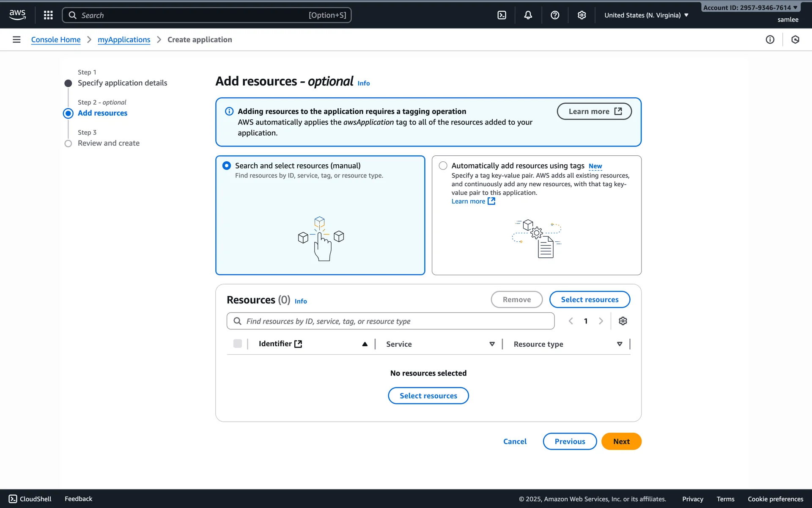This screenshot has width=812, height=508.
Task: Open the info panel icon at top right
Action: [x=770, y=39]
